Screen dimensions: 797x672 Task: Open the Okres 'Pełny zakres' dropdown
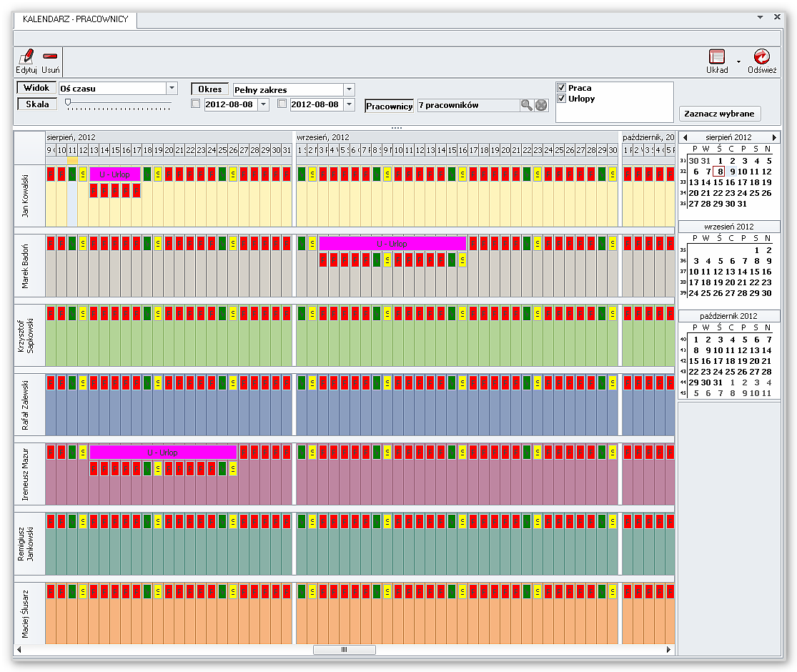pyautogui.click(x=349, y=89)
